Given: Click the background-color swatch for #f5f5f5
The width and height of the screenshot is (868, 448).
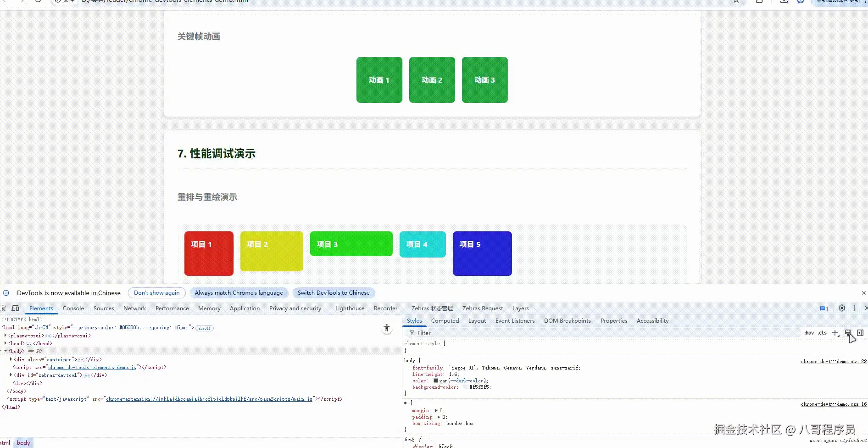Looking at the screenshot, I should [x=467, y=387].
